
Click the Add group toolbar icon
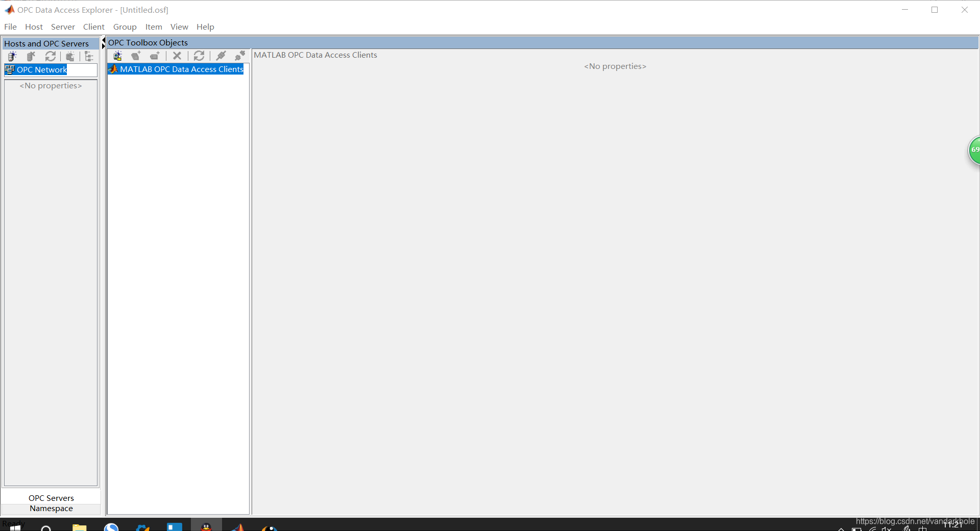[136, 56]
